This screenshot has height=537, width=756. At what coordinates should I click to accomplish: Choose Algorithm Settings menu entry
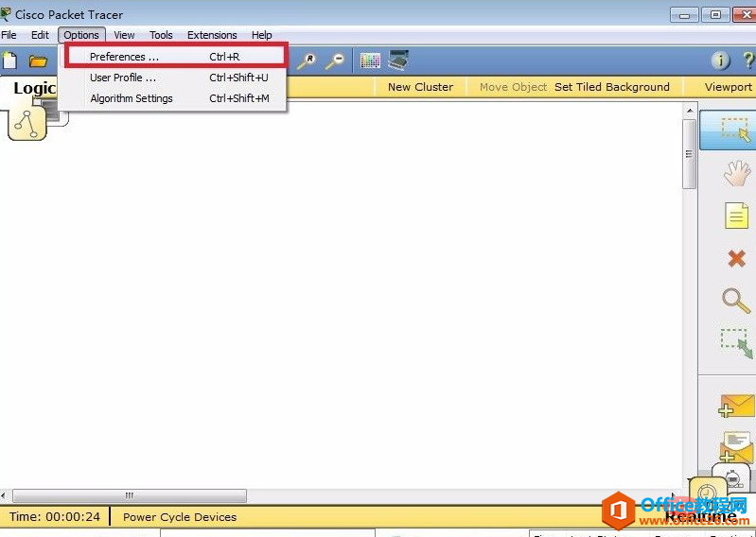(176, 98)
